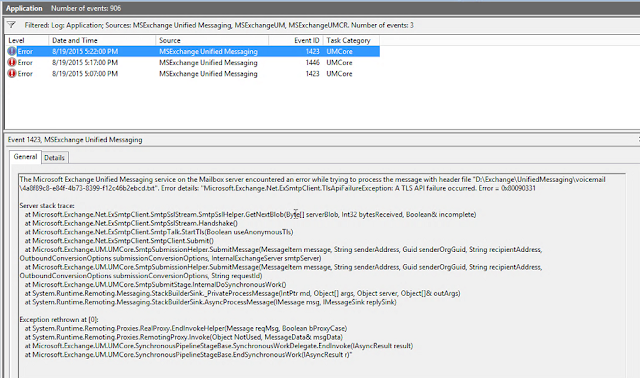Click the SmtpTalk.StartTls stack trace line
The width and height of the screenshot is (640, 378).
[159, 232]
